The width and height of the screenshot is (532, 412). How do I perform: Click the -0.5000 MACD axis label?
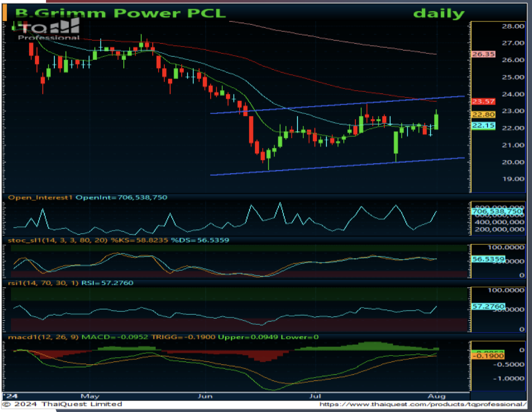coord(509,365)
